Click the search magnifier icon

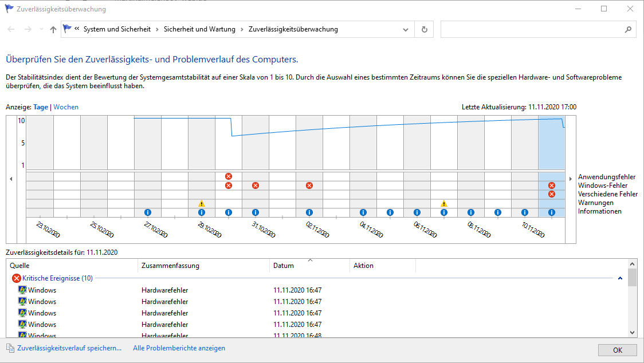click(x=628, y=30)
